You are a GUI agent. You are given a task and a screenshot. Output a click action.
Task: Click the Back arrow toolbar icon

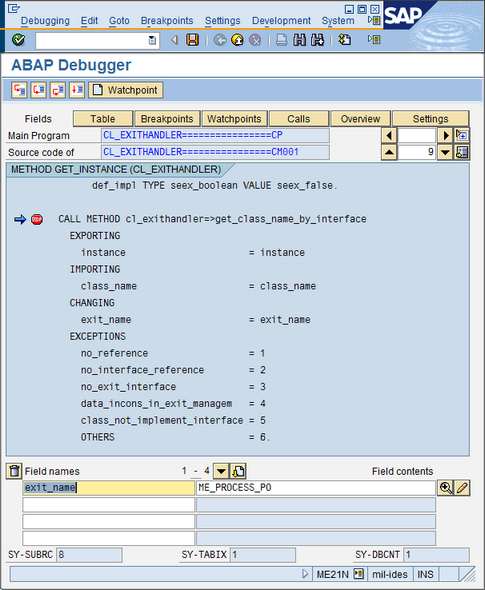click(x=175, y=40)
